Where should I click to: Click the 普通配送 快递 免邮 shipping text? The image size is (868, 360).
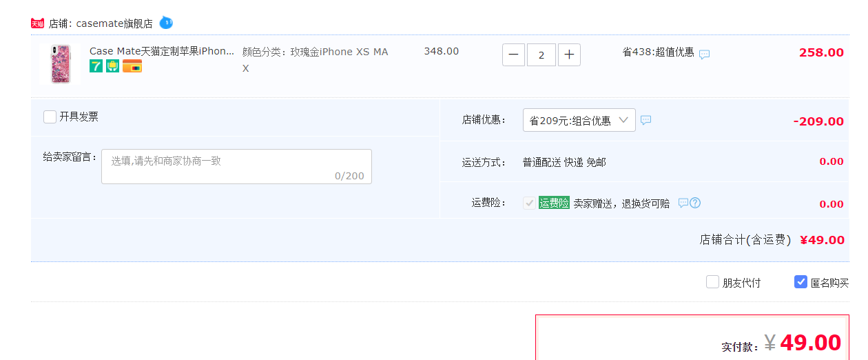tap(564, 162)
